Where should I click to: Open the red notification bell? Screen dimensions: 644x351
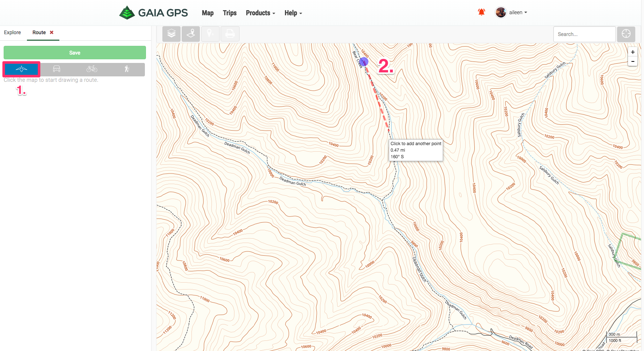(481, 12)
